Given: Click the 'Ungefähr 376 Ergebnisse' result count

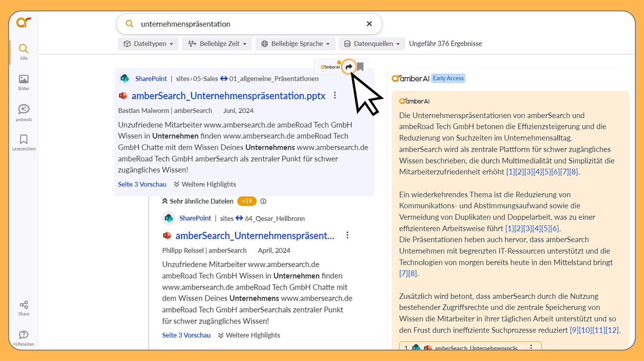Looking at the screenshot, I should 445,44.
